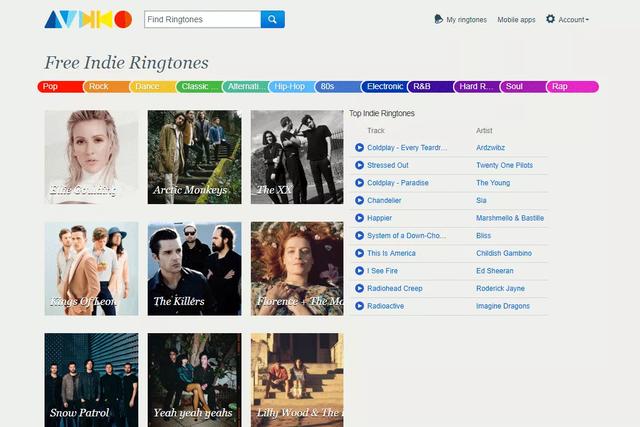
Task: Click the search magnifier button
Action: pyautogui.click(x=272, y=19)
